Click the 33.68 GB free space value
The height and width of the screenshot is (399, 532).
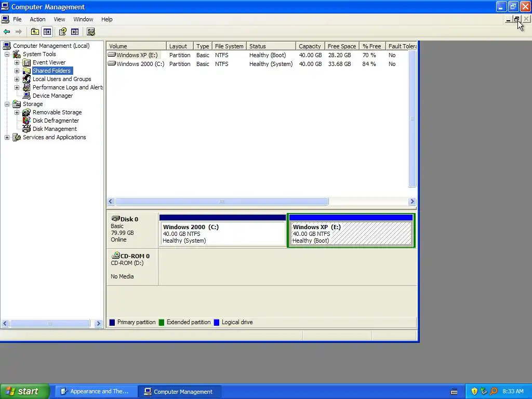pos(340,64)
